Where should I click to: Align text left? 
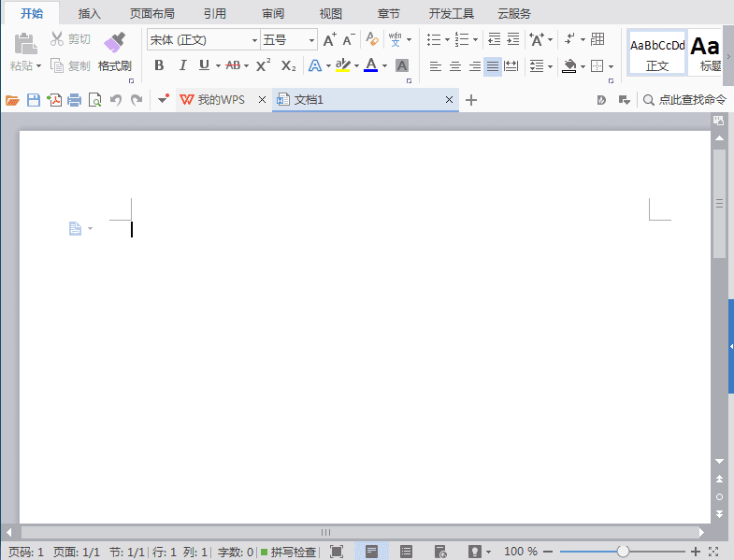436,66
